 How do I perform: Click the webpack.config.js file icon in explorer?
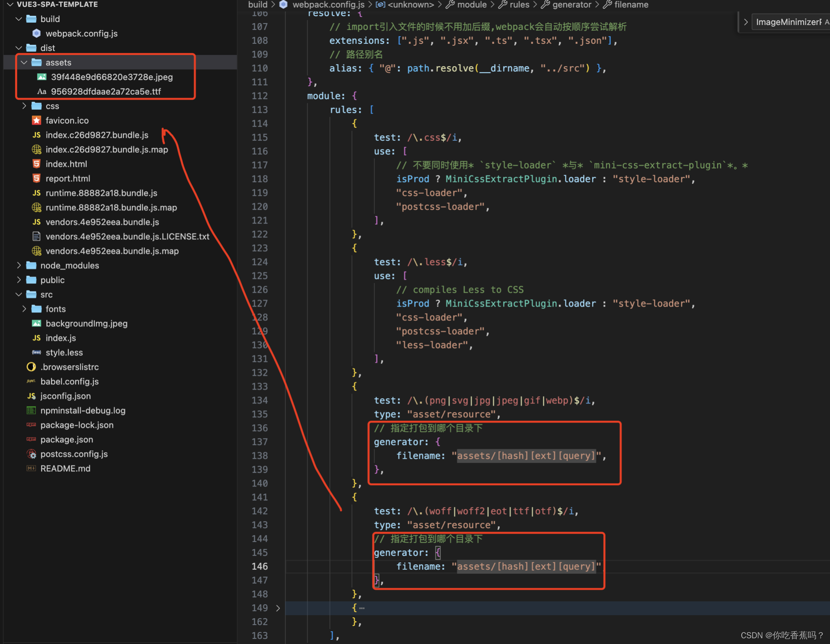[x=37, y=33]
